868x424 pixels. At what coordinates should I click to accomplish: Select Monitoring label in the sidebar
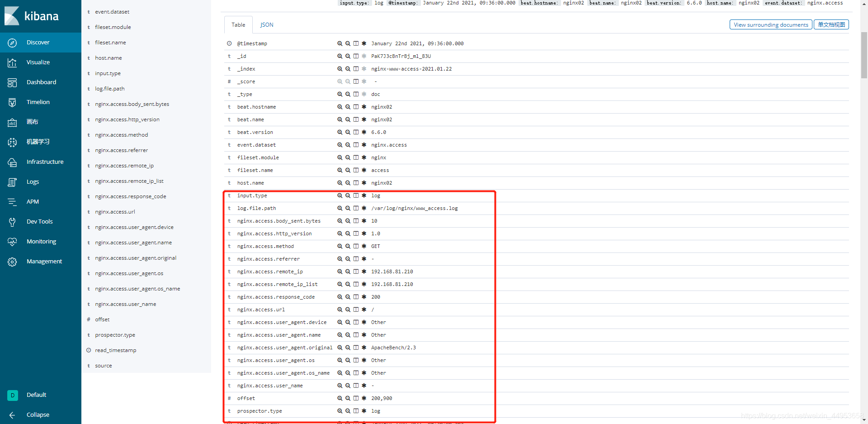point(41,242)
